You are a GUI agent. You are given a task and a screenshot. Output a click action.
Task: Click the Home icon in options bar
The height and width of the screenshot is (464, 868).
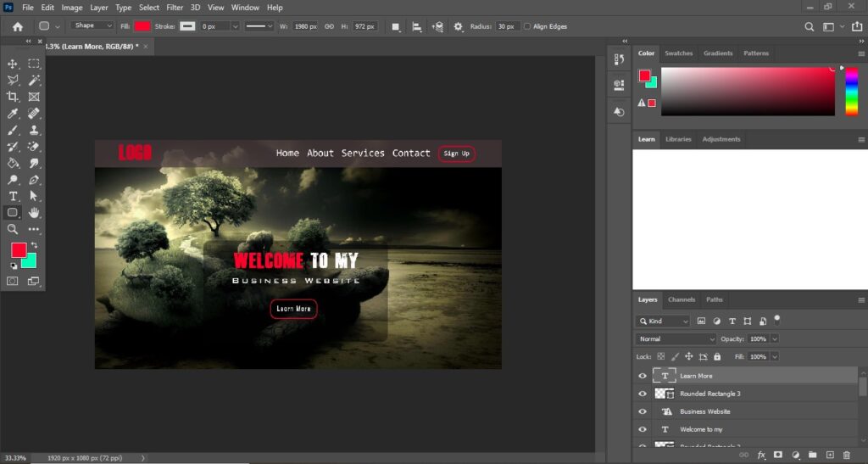18,26
